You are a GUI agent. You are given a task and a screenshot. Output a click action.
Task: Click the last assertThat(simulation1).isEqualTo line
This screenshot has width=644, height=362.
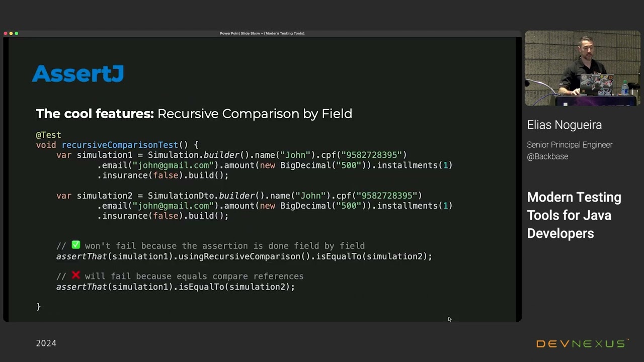(x=176, y=287)
